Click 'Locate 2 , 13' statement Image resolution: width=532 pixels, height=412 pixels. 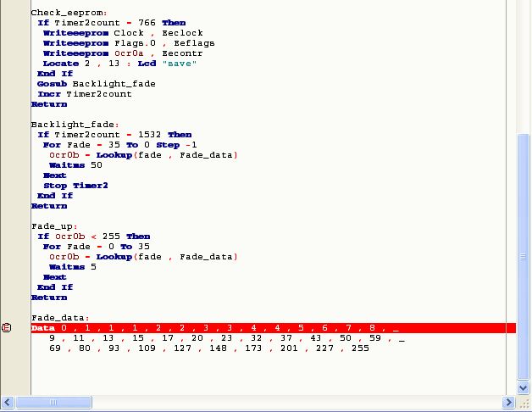81,64
